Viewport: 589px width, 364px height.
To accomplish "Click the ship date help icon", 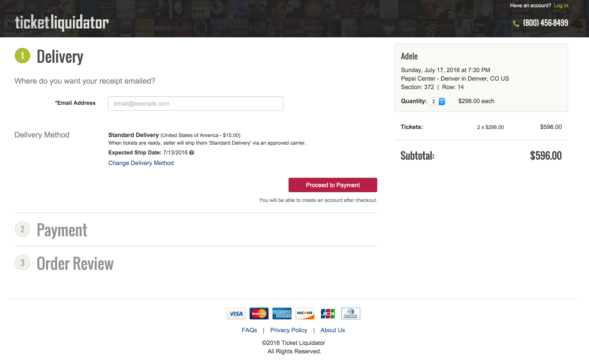I will click(x=192, y=152).
